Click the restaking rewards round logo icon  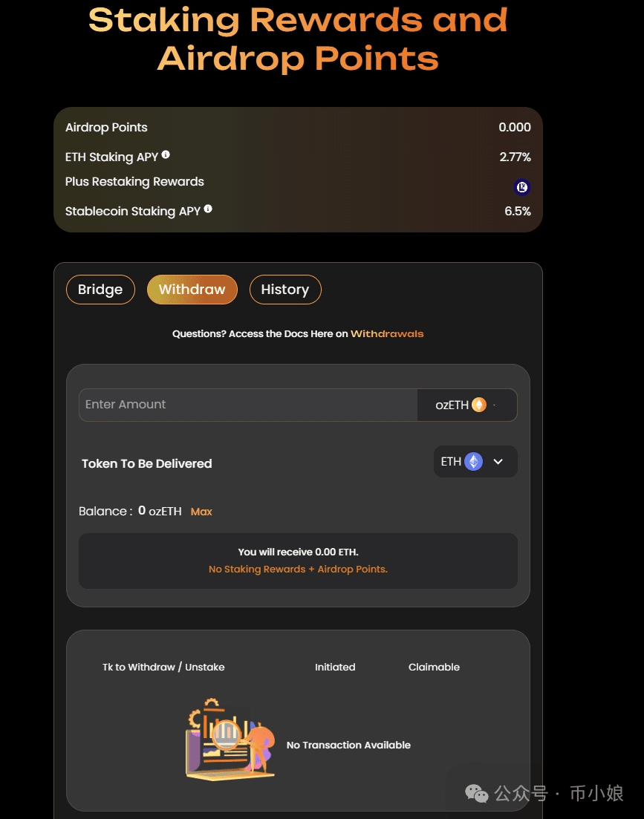[521, 187]
